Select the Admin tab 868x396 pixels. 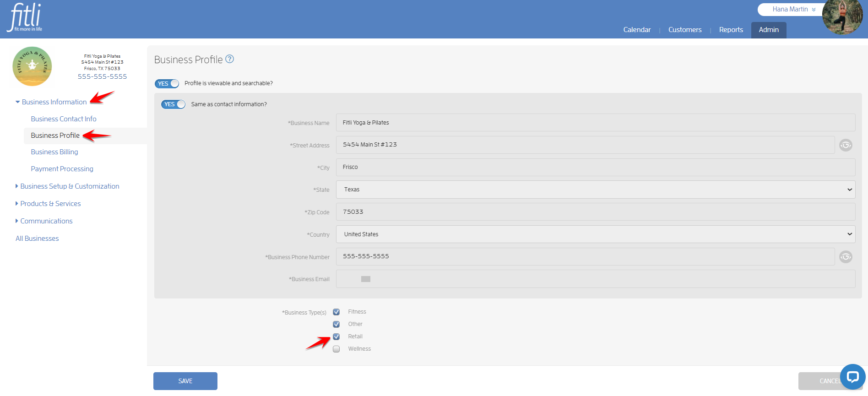coord(769,30)
